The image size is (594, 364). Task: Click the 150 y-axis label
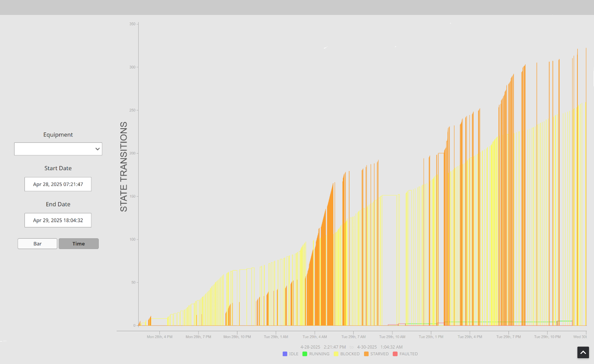click(x=132, y=197)
